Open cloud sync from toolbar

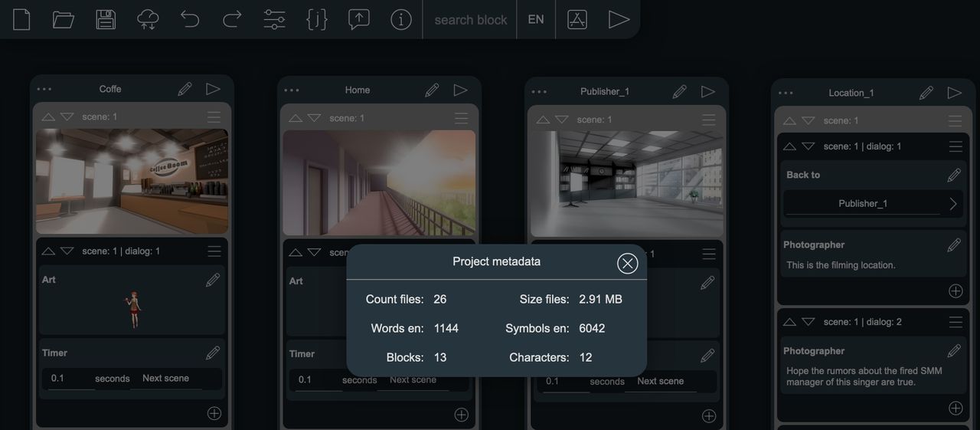(148, 19)
